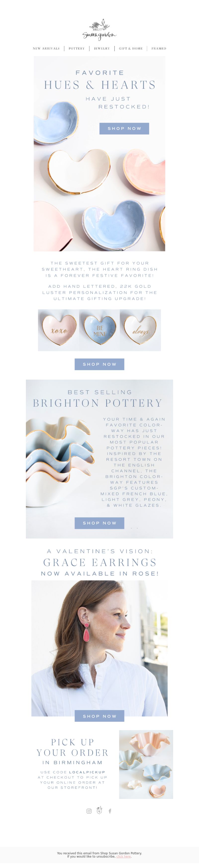Select the white 'always' heart dish image
199x868 pixels.
(140, 330)
